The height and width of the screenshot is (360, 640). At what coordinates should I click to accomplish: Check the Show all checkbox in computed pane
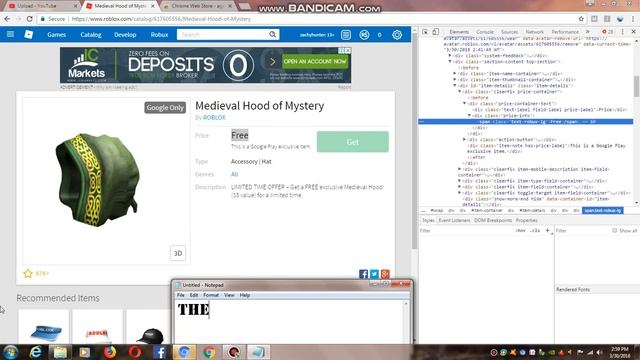[614, 231]
